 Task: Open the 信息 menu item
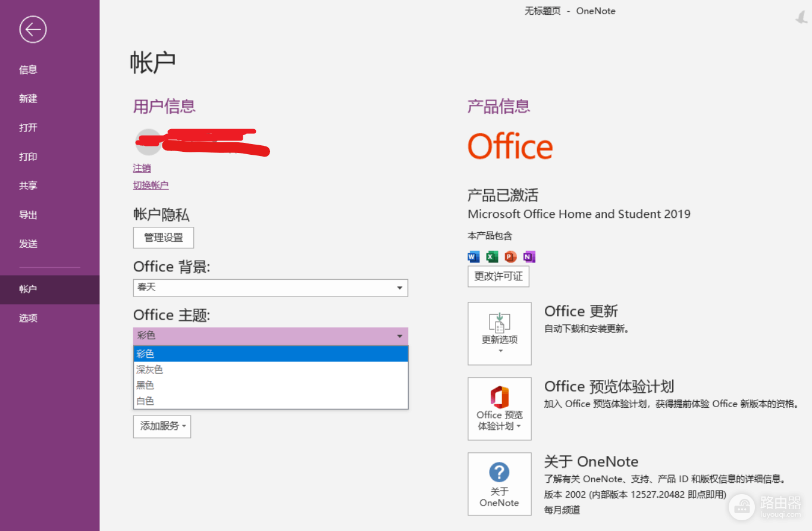50,70
